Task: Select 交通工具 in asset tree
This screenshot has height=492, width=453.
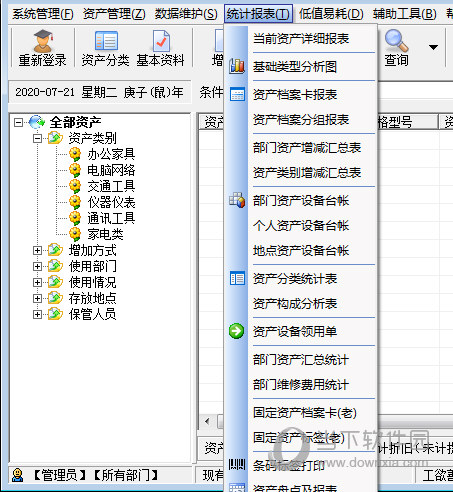Action: (111, 186)
